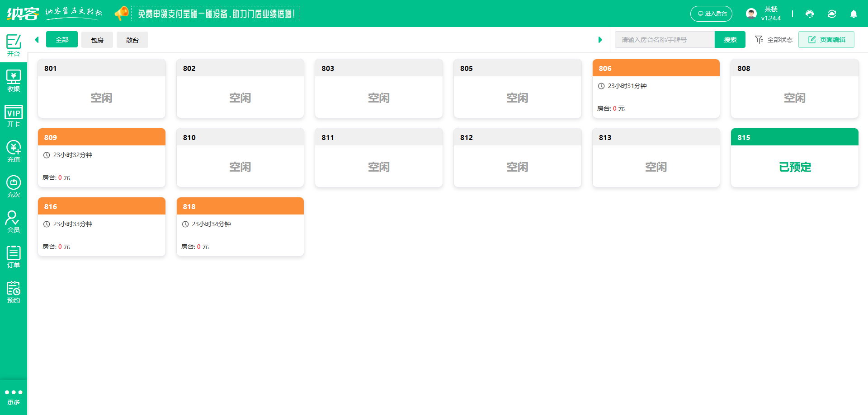This screenshot has width=868, height=415.
Task: Click the 搜索 search button
Action: [730, 40]
